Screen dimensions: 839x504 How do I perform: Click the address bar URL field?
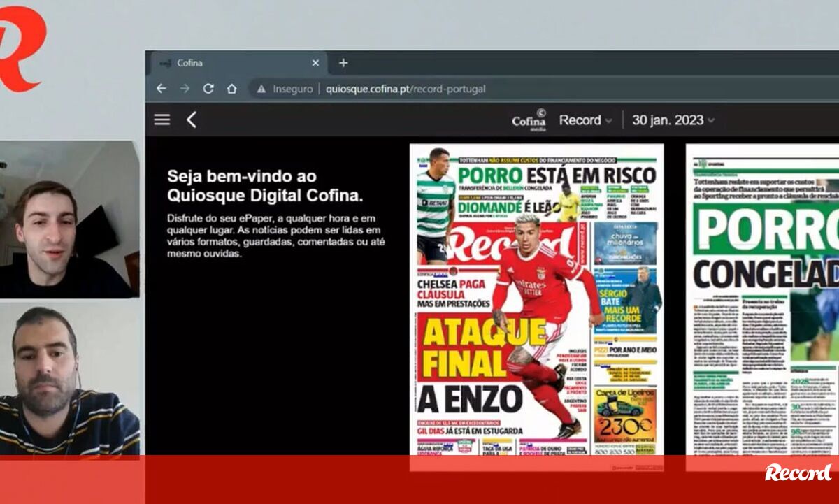click(406, 89)
